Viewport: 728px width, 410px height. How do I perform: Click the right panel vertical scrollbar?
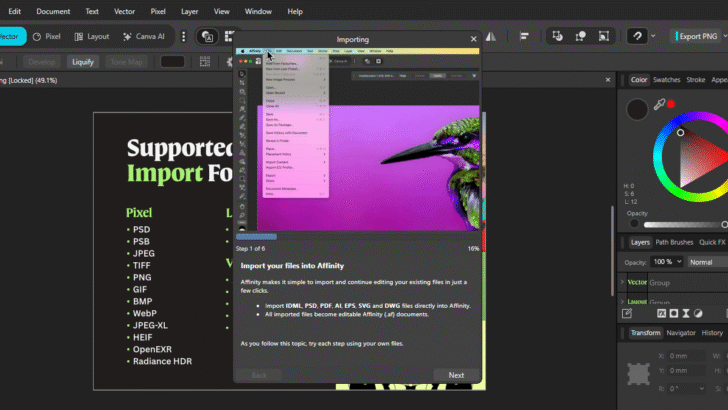(612, 251)
